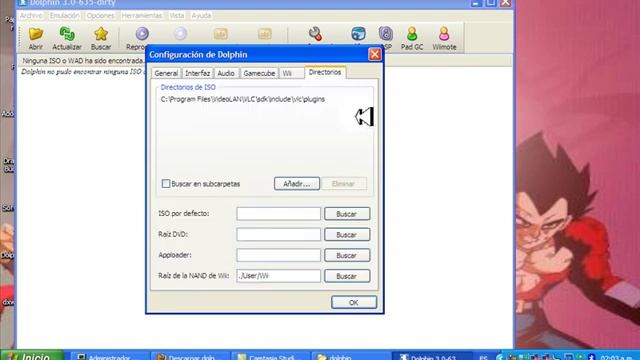Screen dimensions: 640x360
Task: Enable Buscar en subcarpetas checkbox
Action: (166, 184)
